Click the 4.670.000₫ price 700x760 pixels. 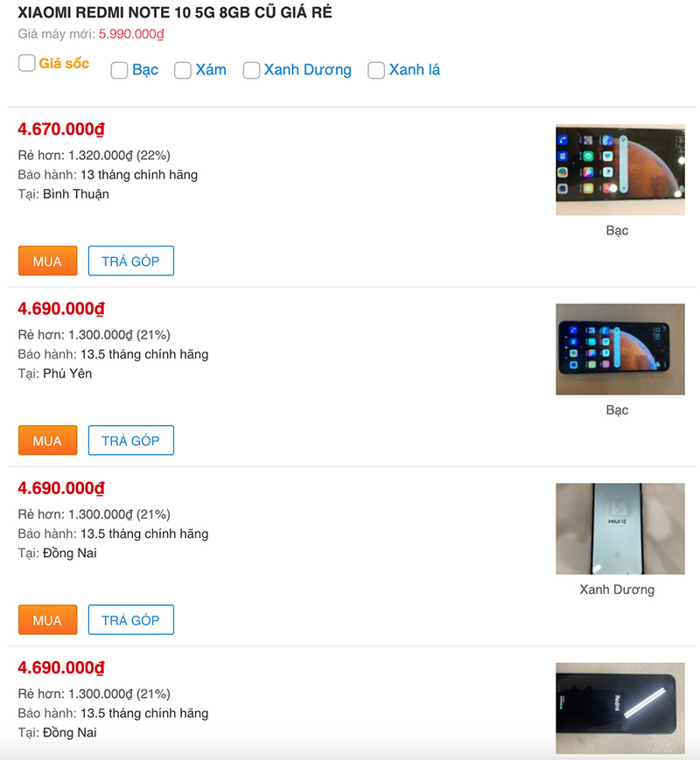(61, 130)
